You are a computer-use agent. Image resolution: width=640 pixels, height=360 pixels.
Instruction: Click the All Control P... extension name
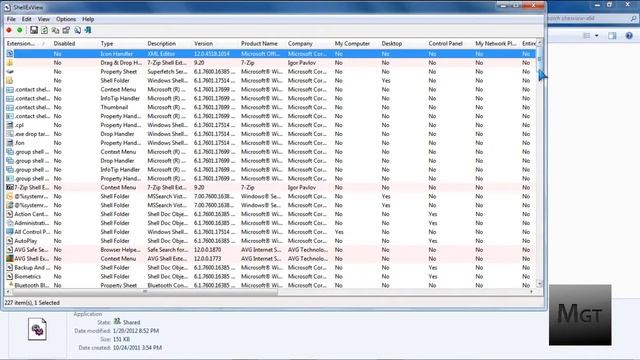coord(32,232)
